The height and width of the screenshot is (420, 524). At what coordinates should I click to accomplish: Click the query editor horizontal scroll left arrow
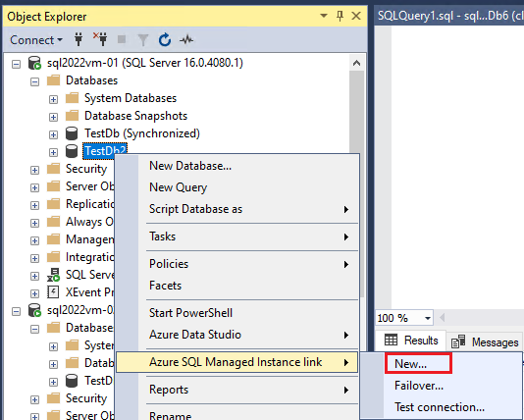point(443,317)
